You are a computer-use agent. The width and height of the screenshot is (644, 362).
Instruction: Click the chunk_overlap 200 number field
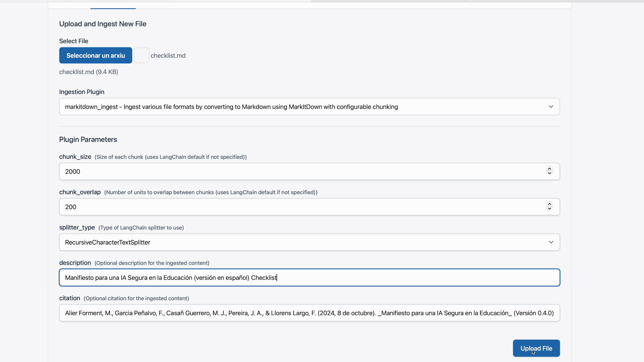tap(300, 207)
